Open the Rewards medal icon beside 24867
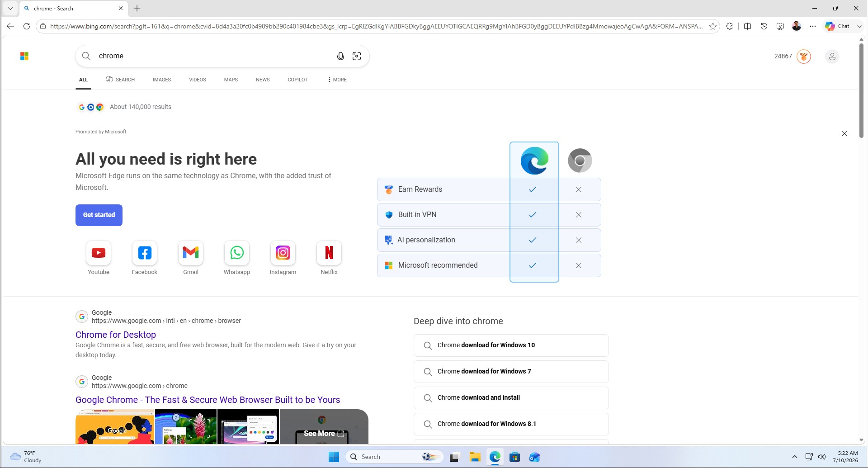Screen dimensions: 868x468 click(804, 57)
